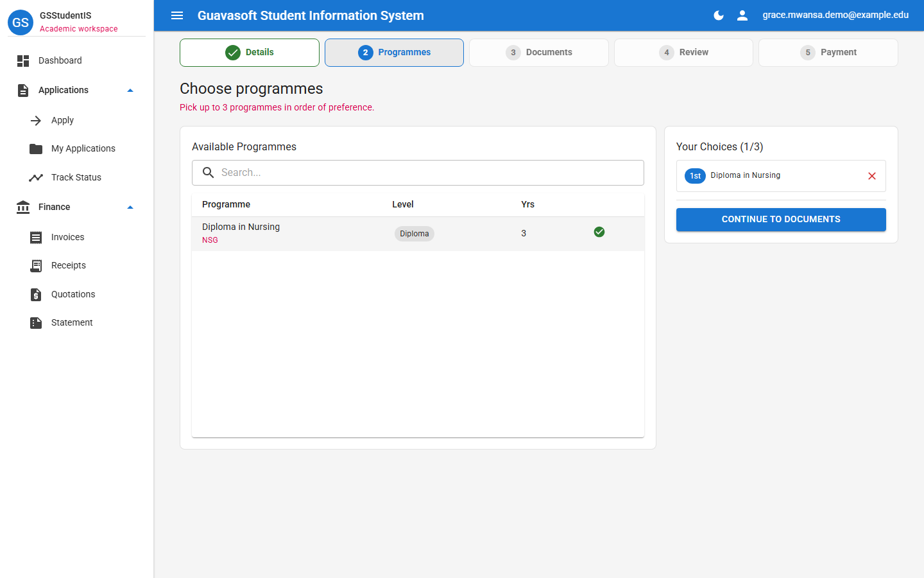Click the Statement document icon

tap(36, 323)
